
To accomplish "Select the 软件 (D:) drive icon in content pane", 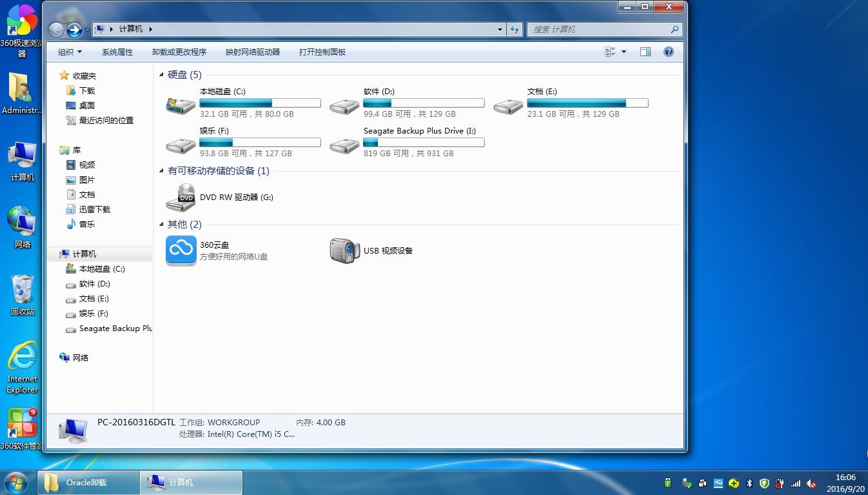I will tap(344, 106).
